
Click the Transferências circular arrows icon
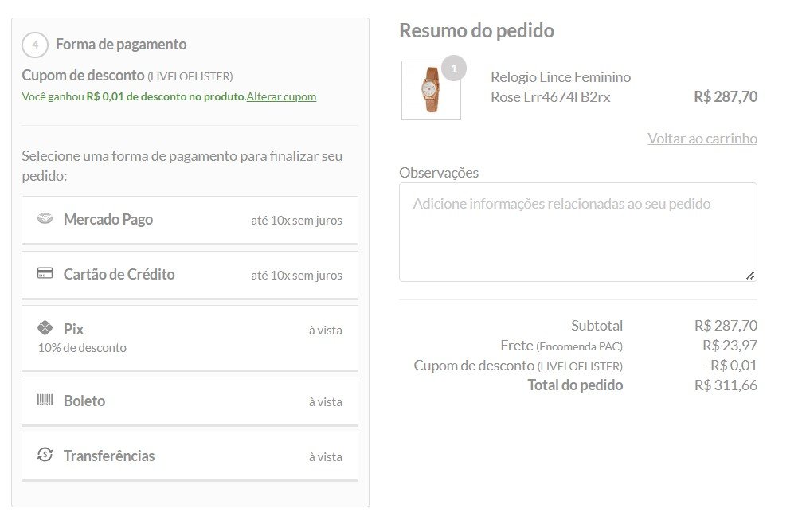pos(45,454)
